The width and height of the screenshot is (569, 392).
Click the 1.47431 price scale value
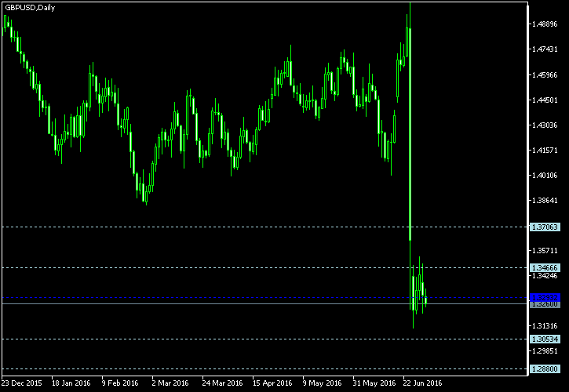coord(545,49)
